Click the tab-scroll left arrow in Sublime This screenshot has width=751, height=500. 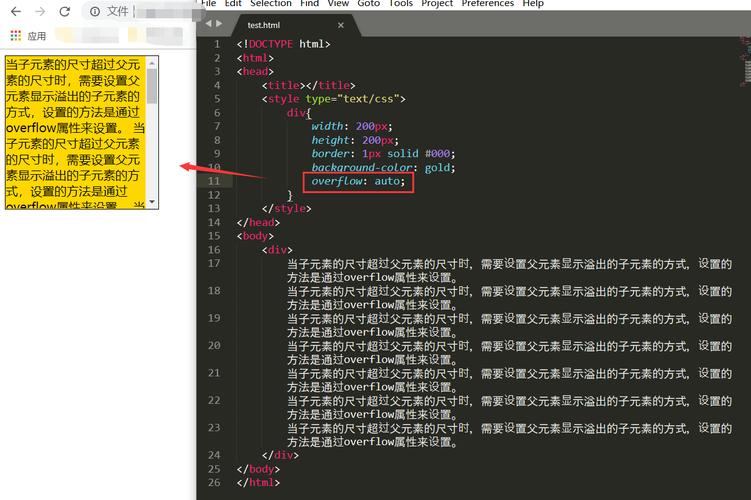(208, 23)
